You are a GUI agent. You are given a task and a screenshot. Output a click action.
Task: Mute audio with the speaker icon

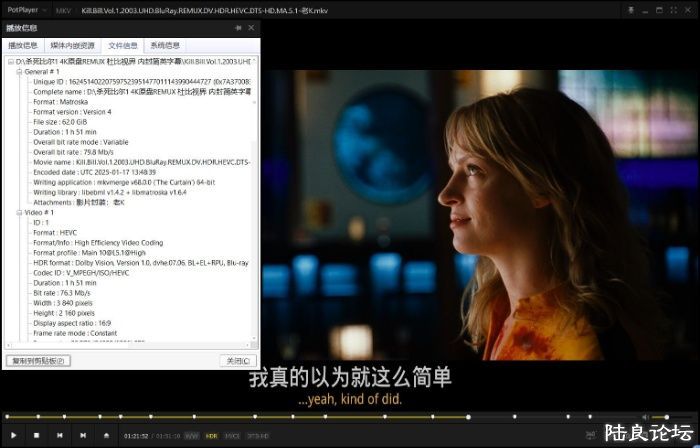pyautogui.click(x=643, y=416)
